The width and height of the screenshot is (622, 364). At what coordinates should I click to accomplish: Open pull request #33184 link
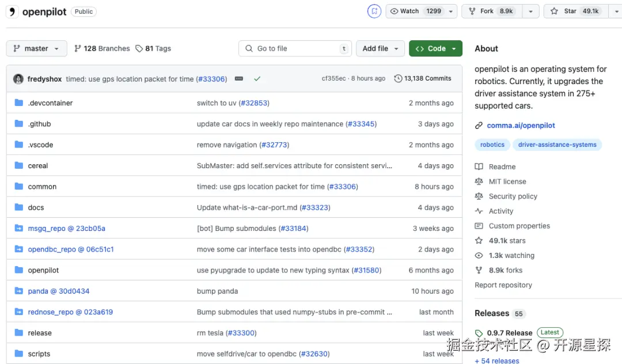coord(293,229)
